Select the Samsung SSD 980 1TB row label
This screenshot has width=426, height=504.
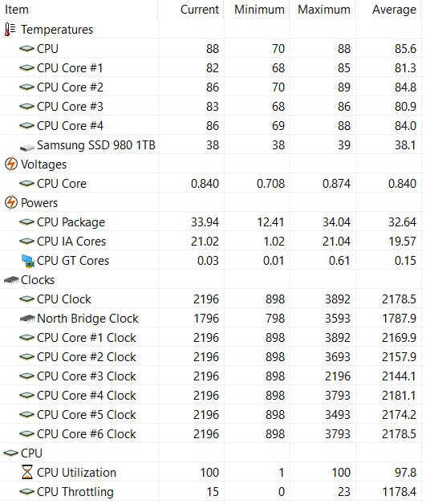(96, 145)
